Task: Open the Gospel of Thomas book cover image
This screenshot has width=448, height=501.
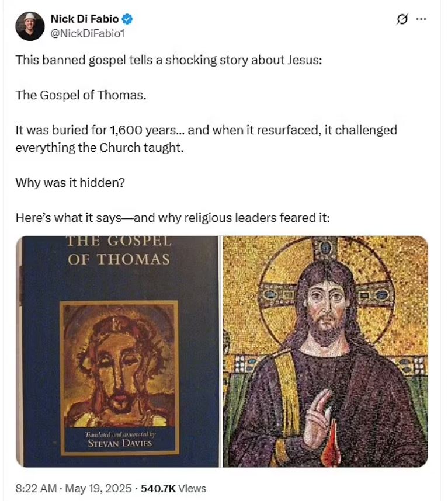Action: pyautogui.click(x=117, y=352)
